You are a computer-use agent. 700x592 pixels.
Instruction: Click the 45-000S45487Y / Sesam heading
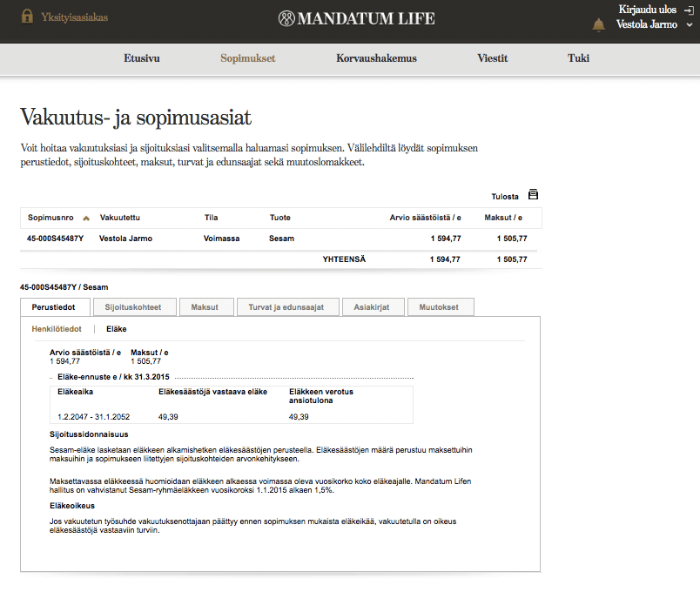[64, 287]
